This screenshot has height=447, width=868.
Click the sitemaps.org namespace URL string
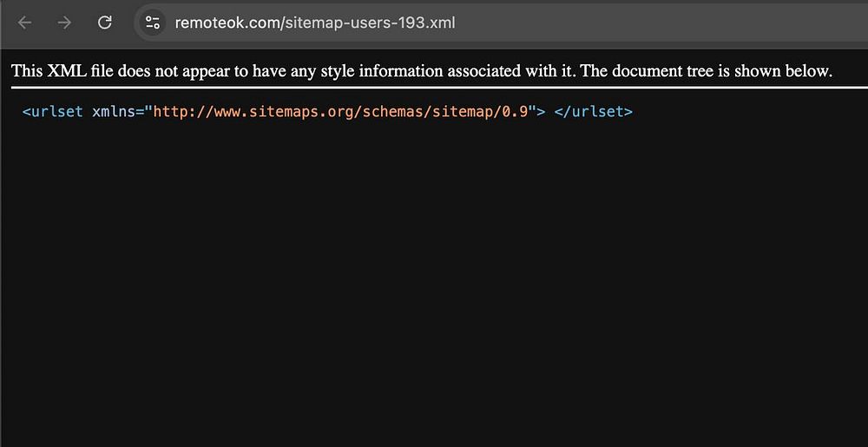click(340, 112)
